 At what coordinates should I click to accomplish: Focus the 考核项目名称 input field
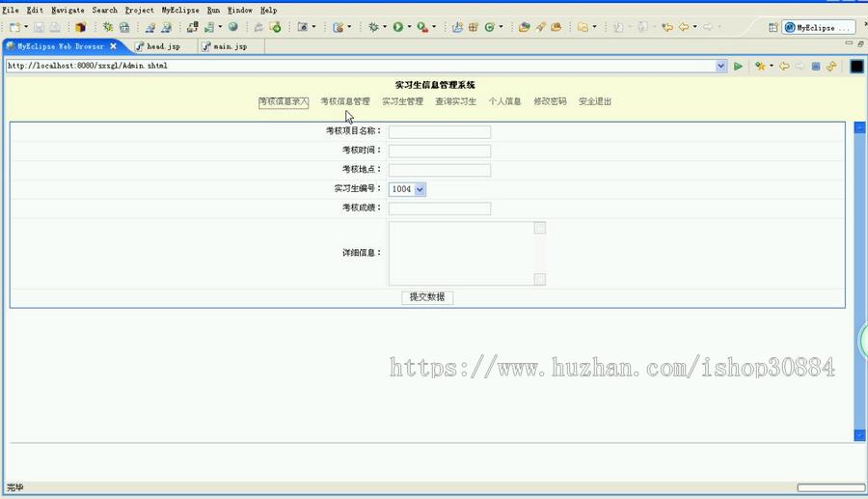click(440, 132)
